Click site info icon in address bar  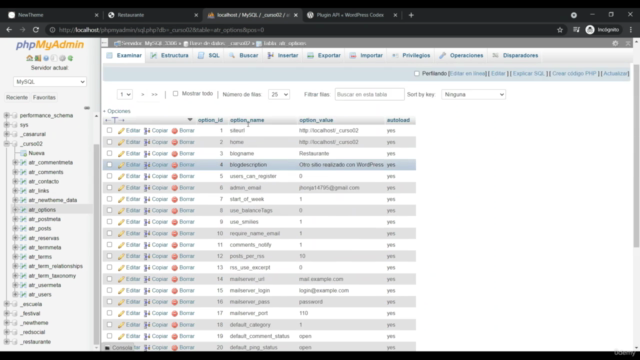click(x=52, y=30)
